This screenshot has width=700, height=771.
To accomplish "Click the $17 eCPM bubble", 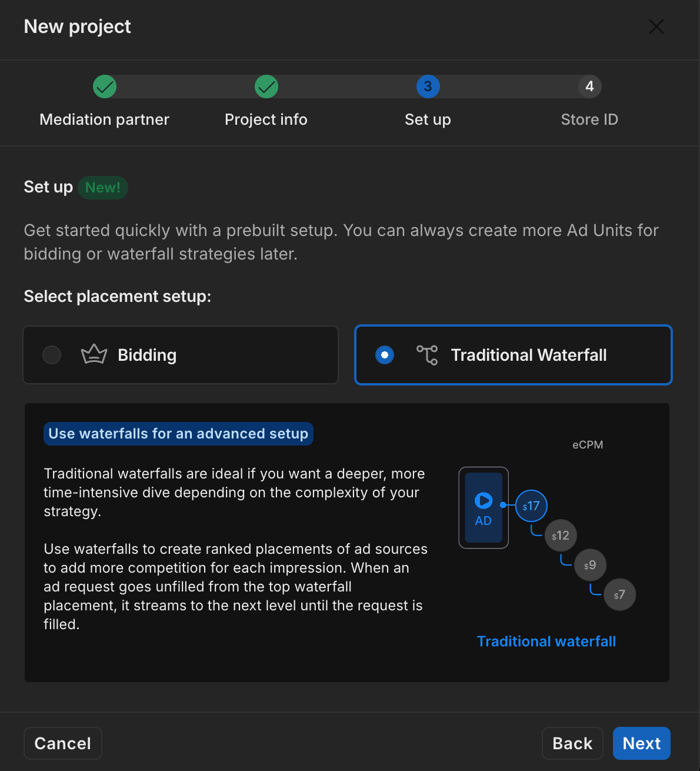I will click(x=531, y=506).
